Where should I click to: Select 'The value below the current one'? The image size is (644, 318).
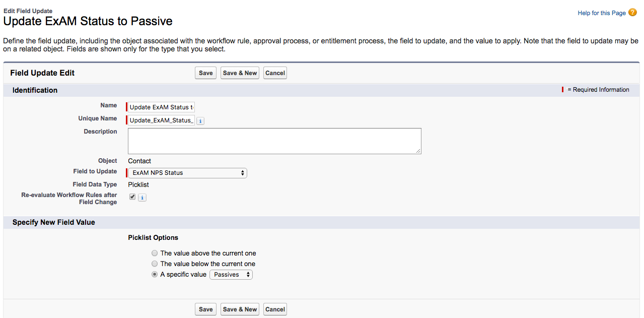point(155,264)
